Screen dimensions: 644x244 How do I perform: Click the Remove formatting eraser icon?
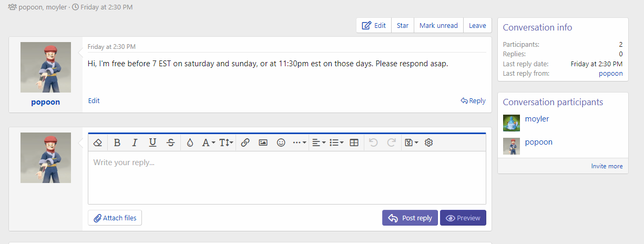pyautogui.click(x=98, y=143)
